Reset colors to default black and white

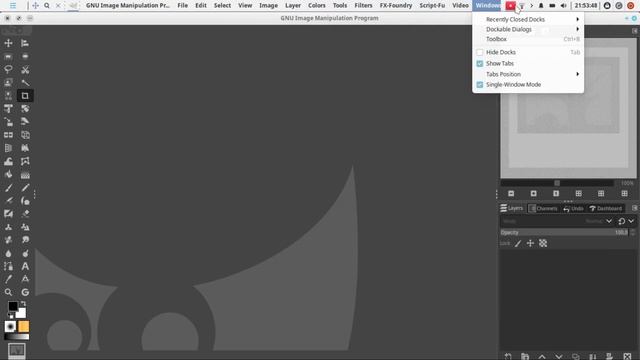[11, 316]
